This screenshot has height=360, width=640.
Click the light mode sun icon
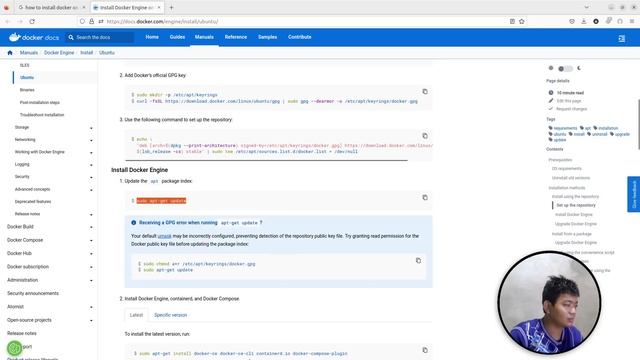tap(551, 68)
